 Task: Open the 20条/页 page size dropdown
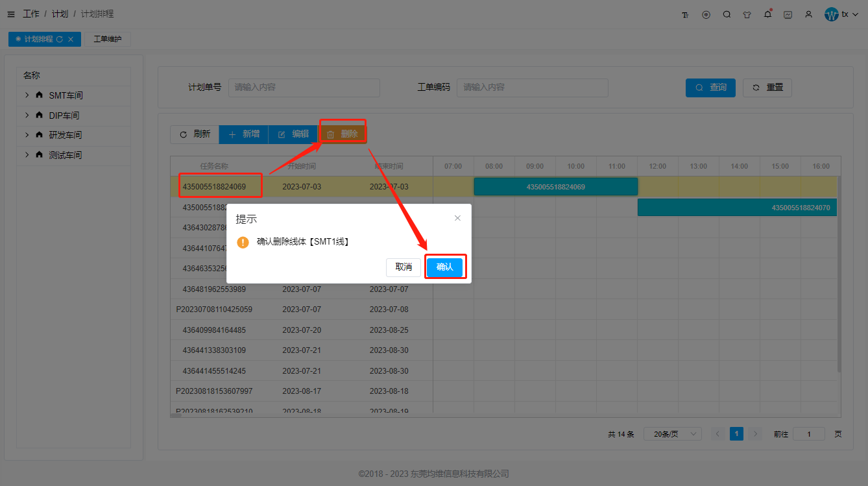(x=672, y=434)
